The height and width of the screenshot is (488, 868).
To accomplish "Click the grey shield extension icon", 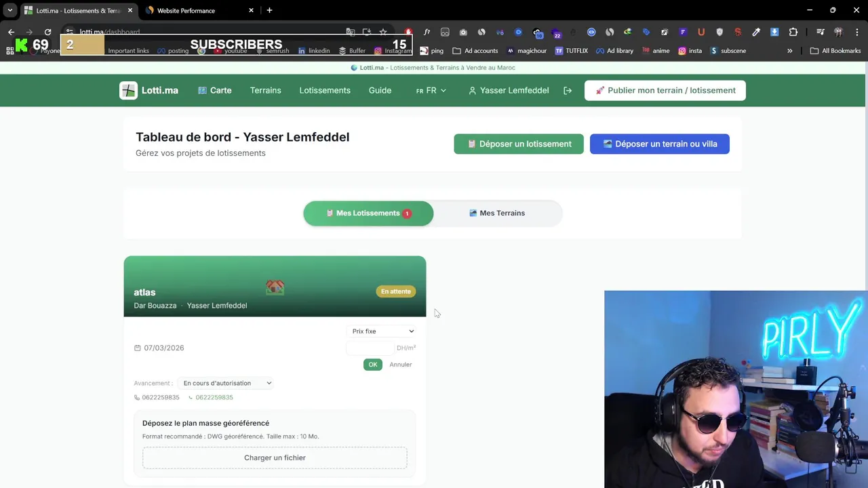I will pyautogui.click(x=719, y=32).
